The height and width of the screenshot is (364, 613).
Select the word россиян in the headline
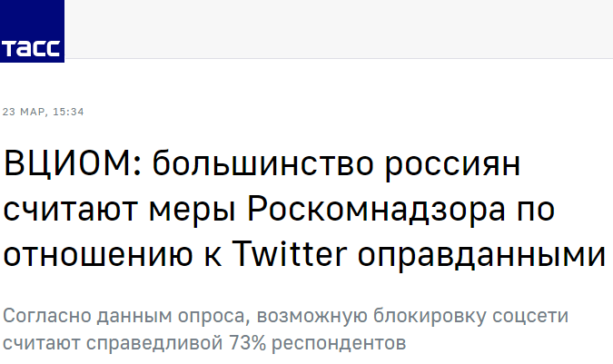pos(453,166)
